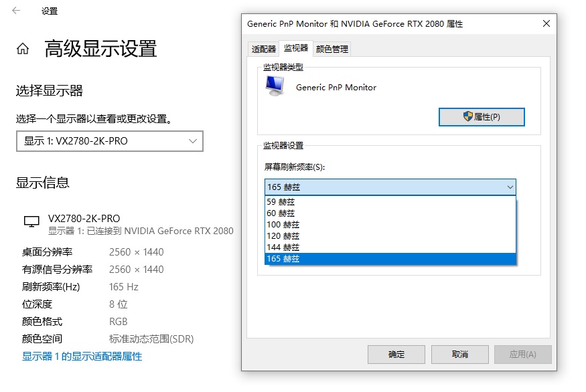The width and height of the screenshot is (586, 392).
Task: Click the 选择显示器 section heading
Action: pos(50,91)
